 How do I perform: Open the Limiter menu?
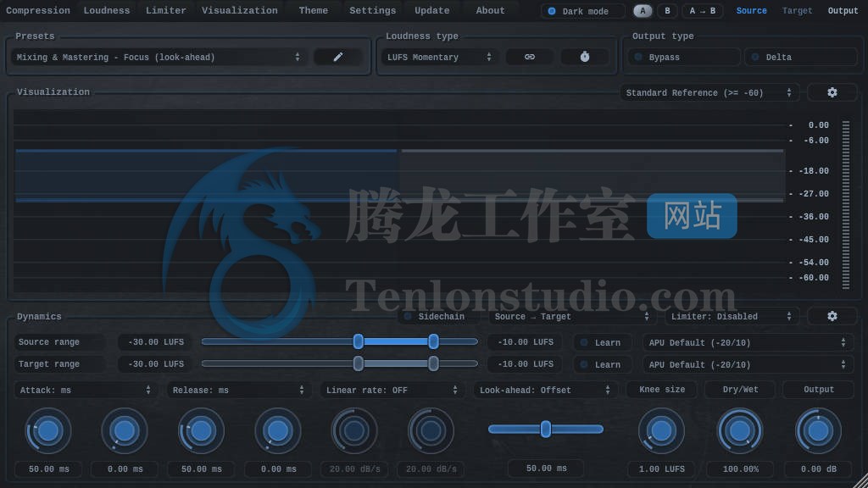point(166,10)
